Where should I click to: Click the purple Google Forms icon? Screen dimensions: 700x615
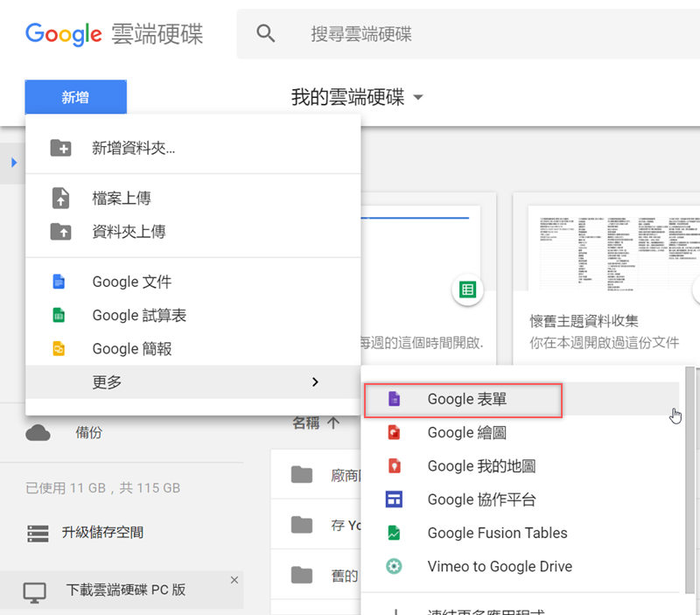click(x=394, y=399)
